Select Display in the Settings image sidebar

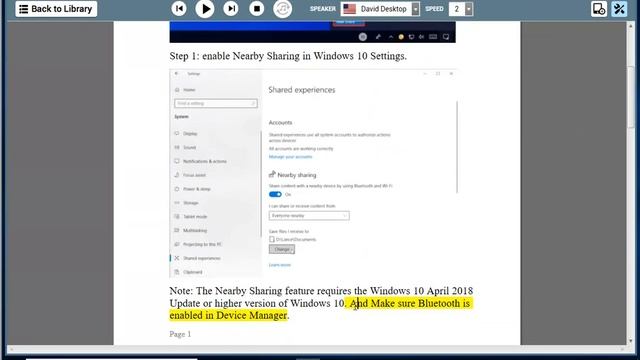190,133
